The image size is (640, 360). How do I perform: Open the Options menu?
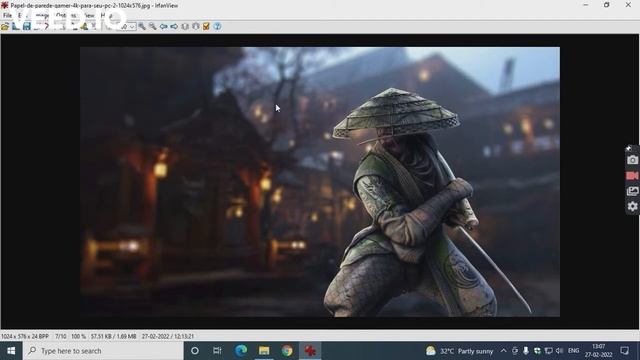pyautogui.click(x=65, y=16)
